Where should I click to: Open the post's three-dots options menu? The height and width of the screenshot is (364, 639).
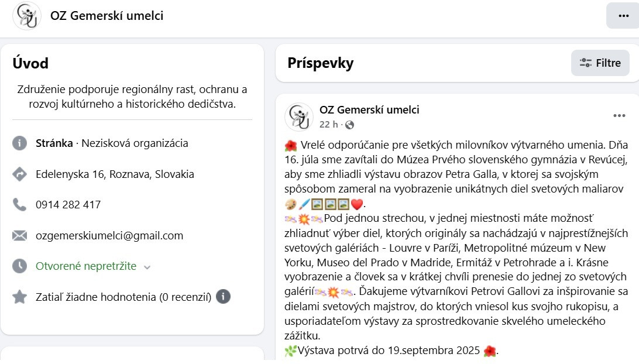click(619, 116)
